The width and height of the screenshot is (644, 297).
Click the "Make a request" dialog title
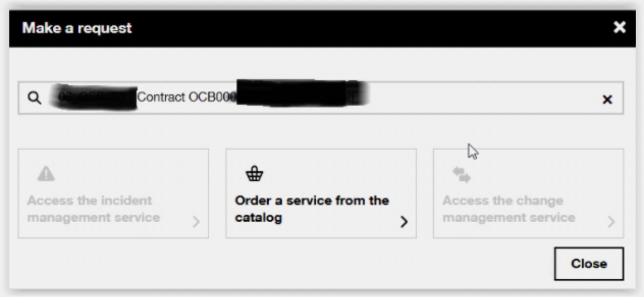tap(77, 28)
